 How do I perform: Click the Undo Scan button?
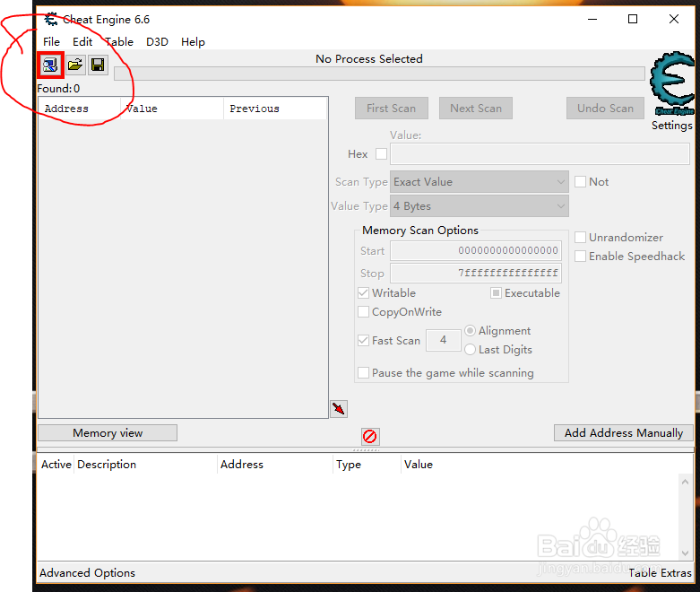click(605, 109)
